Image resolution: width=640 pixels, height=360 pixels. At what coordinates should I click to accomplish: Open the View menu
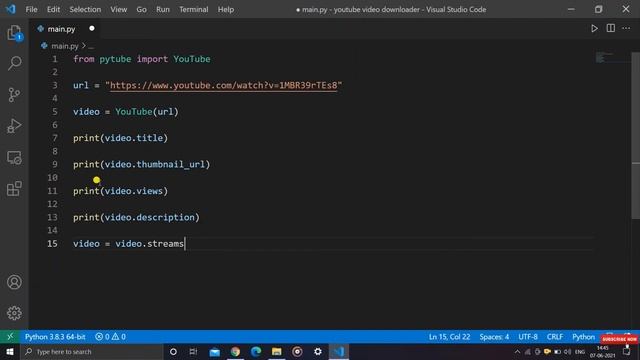point(118,9)
